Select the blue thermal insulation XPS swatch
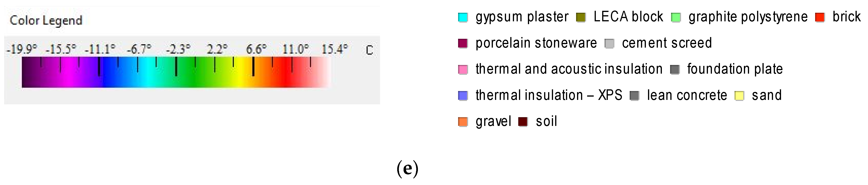 click(x=463, y=96)
